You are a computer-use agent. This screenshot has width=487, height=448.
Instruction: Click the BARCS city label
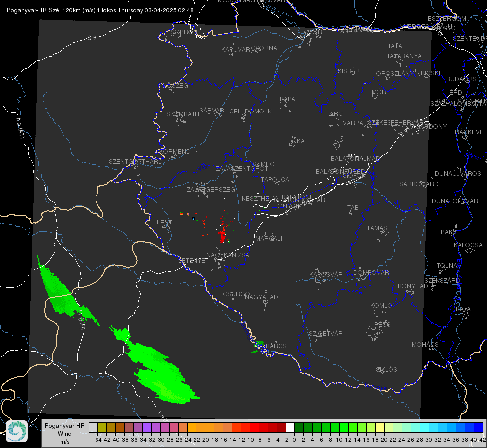coord(276,346)
